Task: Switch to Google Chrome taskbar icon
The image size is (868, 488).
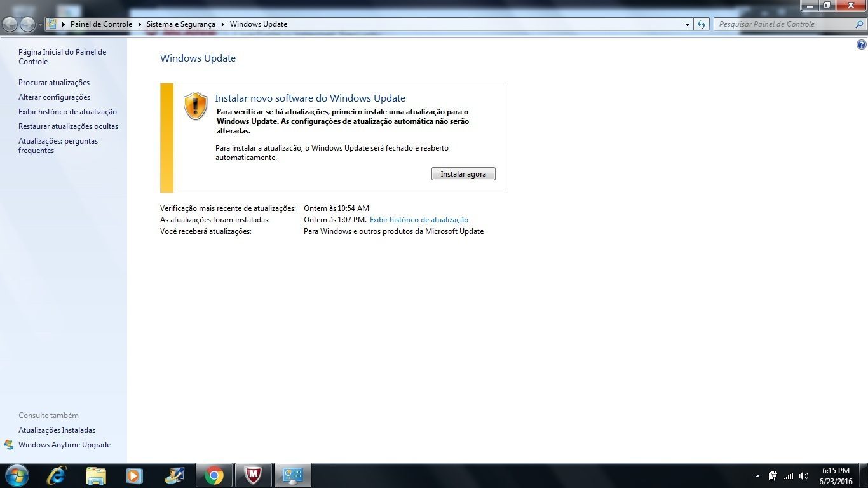Action: click(x=214, y=475)
